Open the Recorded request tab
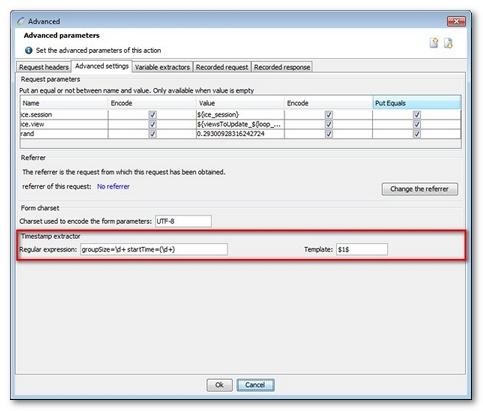483x411 pixels. click(222, 67)
